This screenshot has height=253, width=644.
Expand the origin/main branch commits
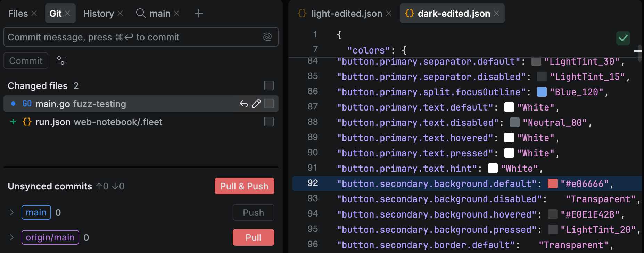[12, 237]
